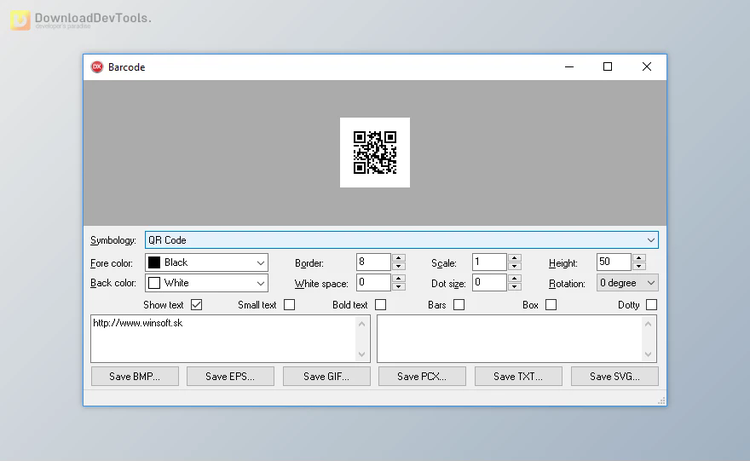Image resolution: width=750 pixels, height=461 pixels.
Task: Increase Border value with up arrow
Action: click(x=398, y=258)
